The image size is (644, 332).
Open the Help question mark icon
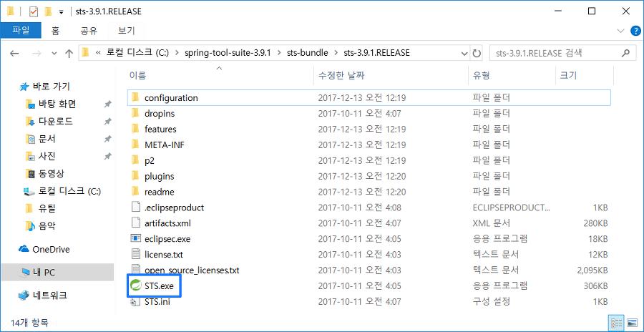(635, 31)
